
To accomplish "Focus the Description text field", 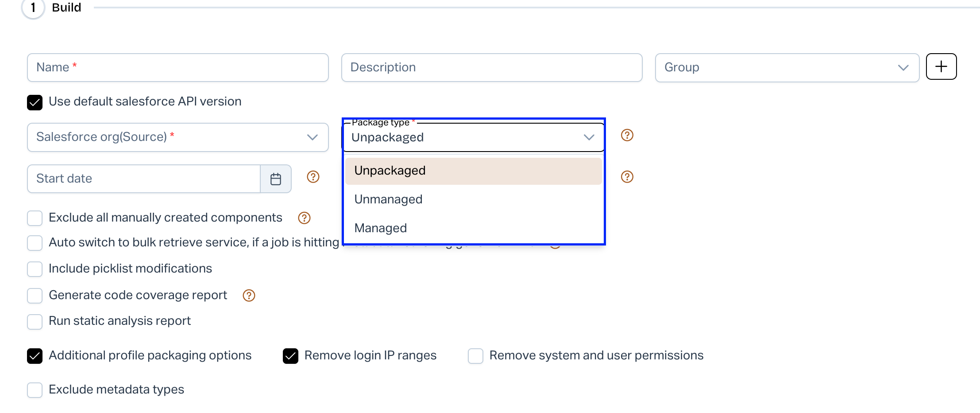I will click(x=491, y=67).
